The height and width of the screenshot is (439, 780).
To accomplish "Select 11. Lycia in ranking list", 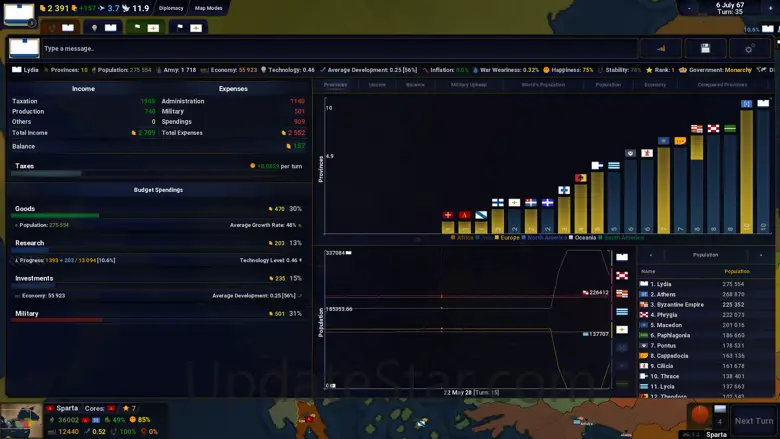I will pyautogui.click(x=706, y=386).
